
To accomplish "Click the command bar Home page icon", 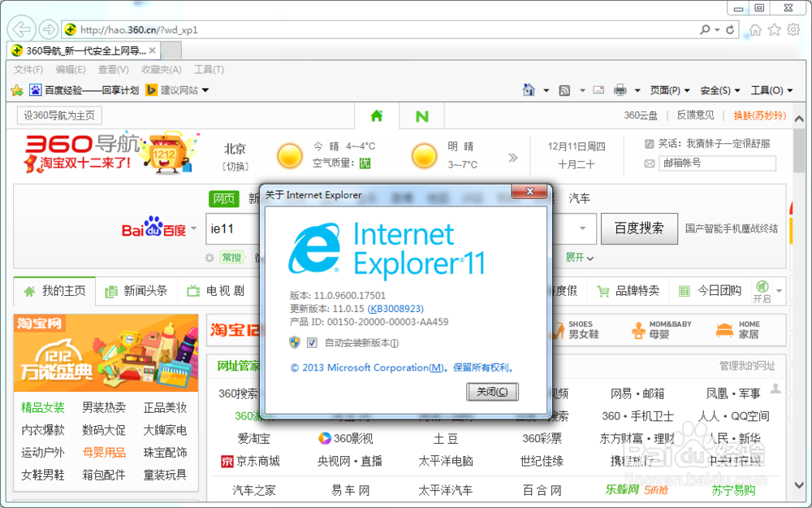I will tap(529, 90).
